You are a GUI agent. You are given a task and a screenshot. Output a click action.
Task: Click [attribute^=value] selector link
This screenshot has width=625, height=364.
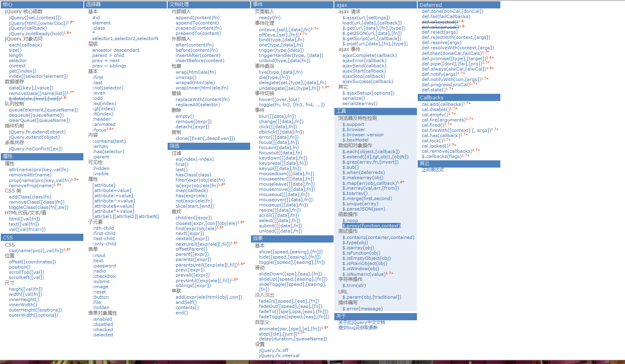113,201
